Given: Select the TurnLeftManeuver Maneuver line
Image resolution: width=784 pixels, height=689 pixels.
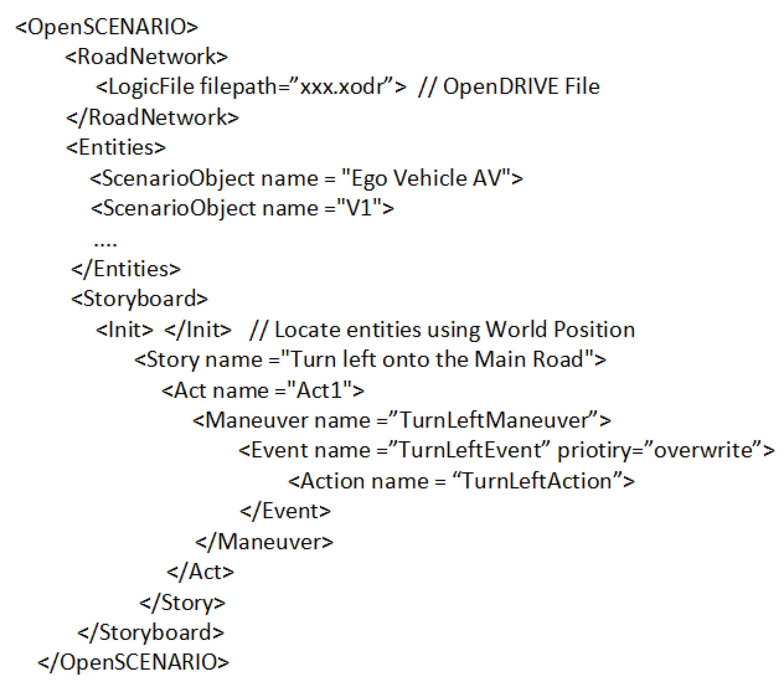Looking at the screenshot, I should pos(401,420).
